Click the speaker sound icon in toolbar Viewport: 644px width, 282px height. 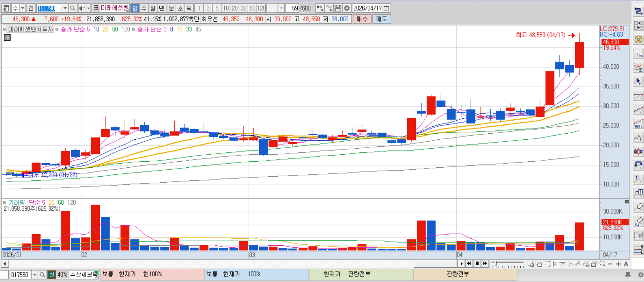[x=82, y=8]
